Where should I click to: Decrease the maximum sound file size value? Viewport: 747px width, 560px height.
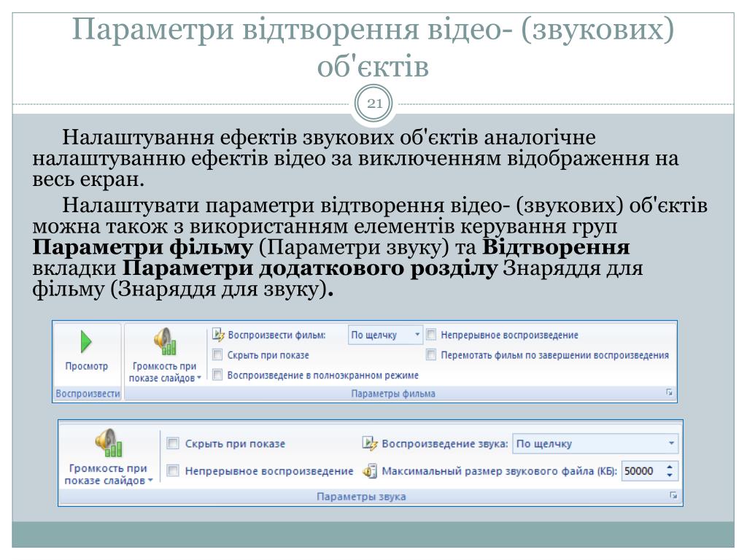[670, 475]
